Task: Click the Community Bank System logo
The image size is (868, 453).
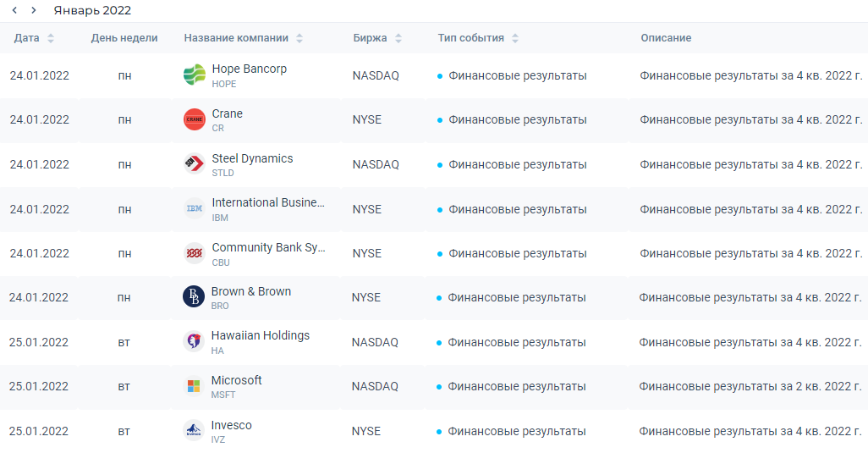Action: pos(195,253)
